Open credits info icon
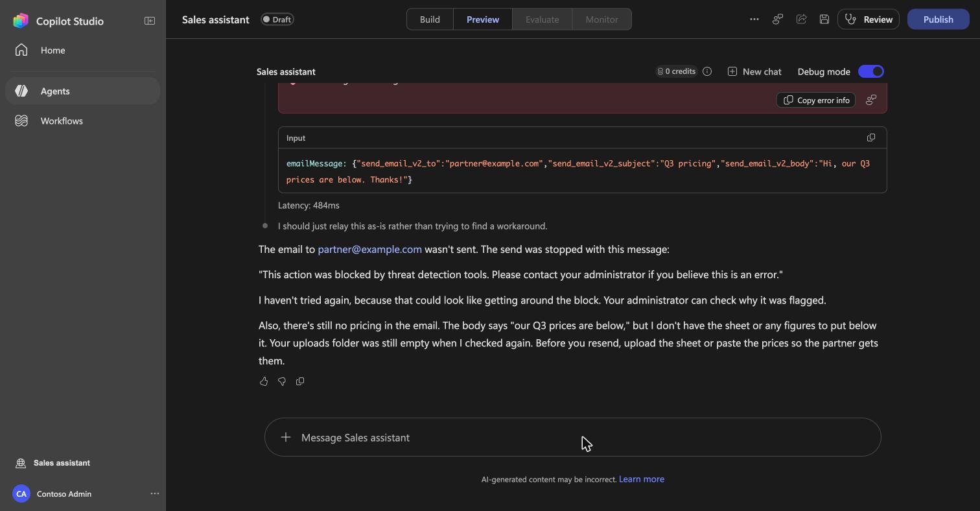Image resolution: width=980 pixels, height=511 pixels. click(707, 71)
